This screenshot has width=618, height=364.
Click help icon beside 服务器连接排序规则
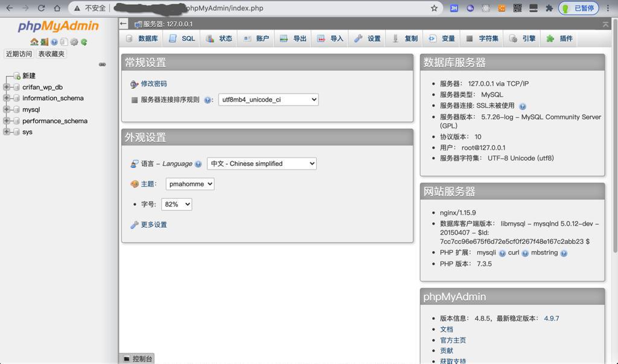208,100
